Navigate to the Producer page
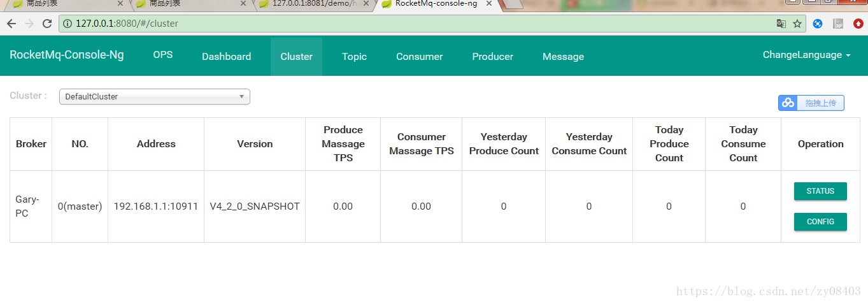Screen dimensions: 868x304 pos(493,57)
